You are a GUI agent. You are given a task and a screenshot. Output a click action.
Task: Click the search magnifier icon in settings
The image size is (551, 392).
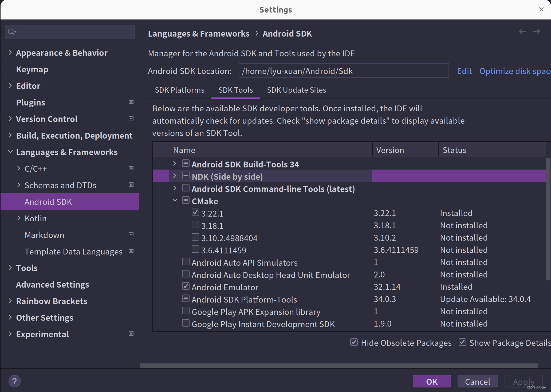pyautogui.click(x=12, y=32)
